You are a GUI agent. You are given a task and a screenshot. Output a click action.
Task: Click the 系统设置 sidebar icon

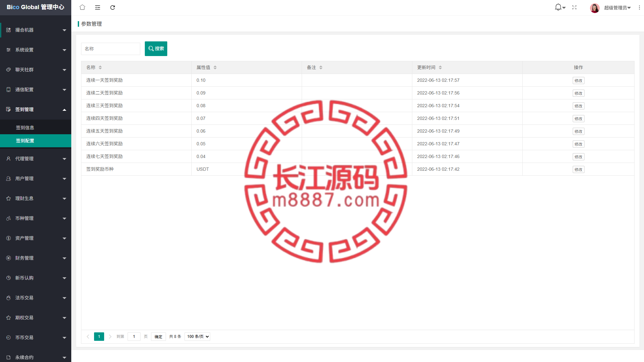8,50
